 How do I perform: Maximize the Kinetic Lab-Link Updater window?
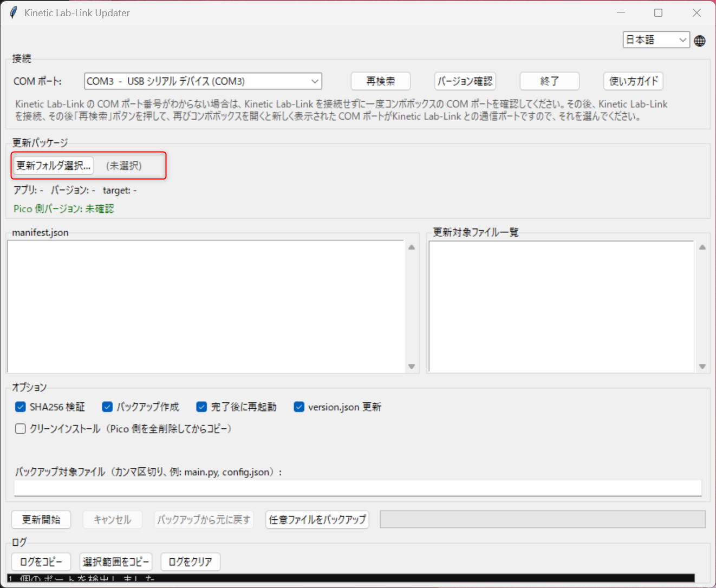pos(659,12)
